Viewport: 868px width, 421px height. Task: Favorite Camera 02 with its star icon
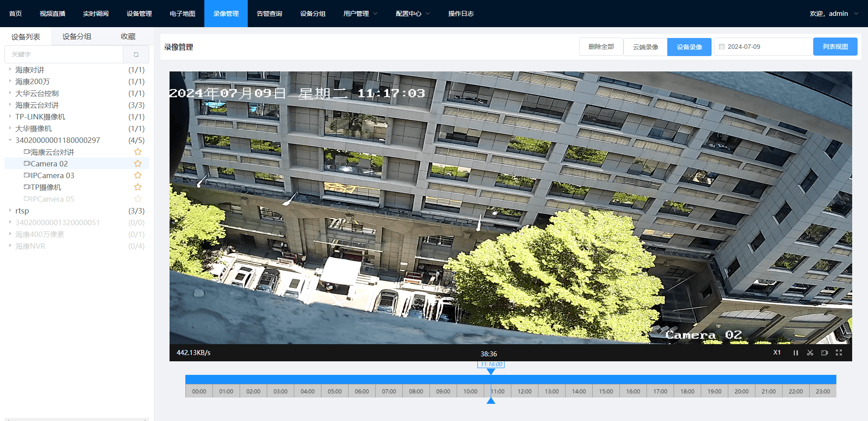tap(137, 163)
